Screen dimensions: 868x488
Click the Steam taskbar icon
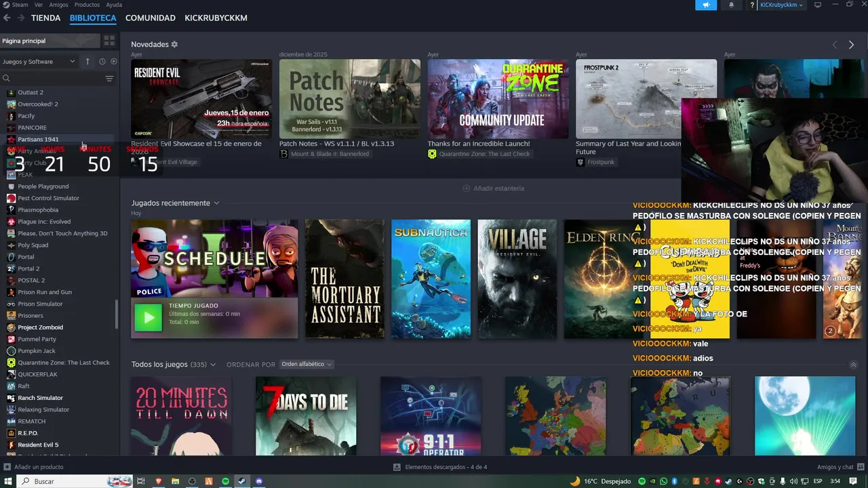[242, 481]
